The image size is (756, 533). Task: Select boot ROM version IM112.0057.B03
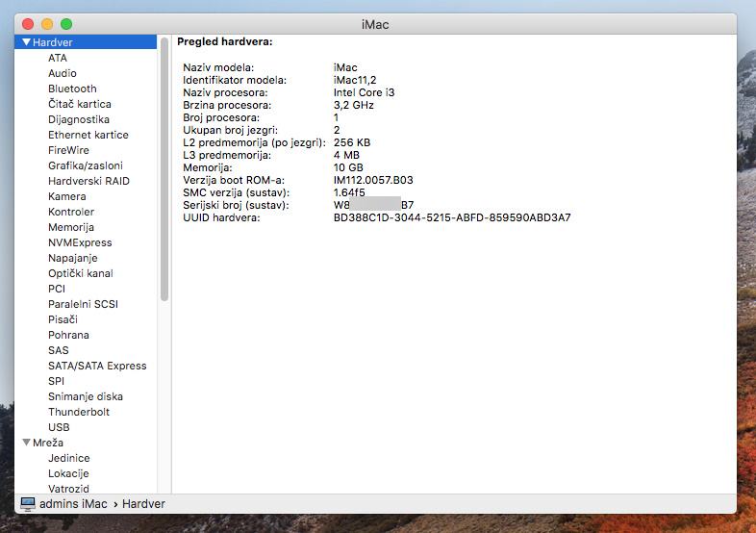pyautogui.click(x=373, y=181)
